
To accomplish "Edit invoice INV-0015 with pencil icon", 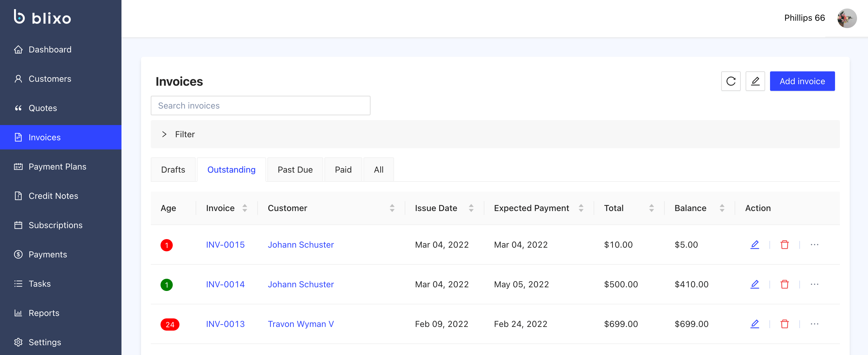I will (x=754, y=245).
